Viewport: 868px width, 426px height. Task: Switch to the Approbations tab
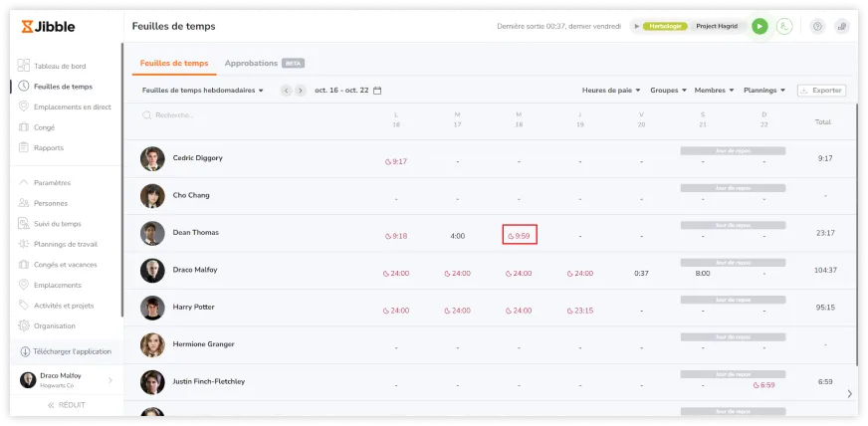point(251,63)
